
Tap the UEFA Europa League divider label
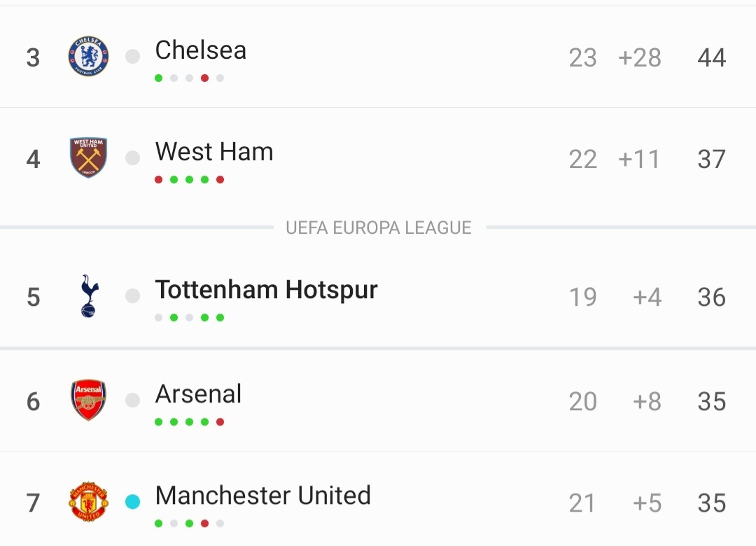tap(379, 227)
